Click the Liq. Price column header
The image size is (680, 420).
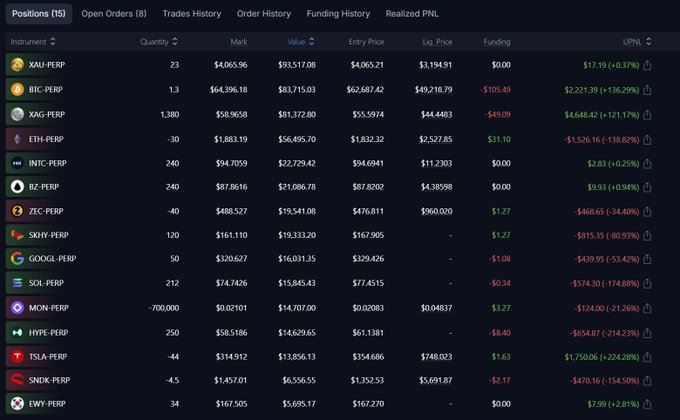[x=437, y=42]
